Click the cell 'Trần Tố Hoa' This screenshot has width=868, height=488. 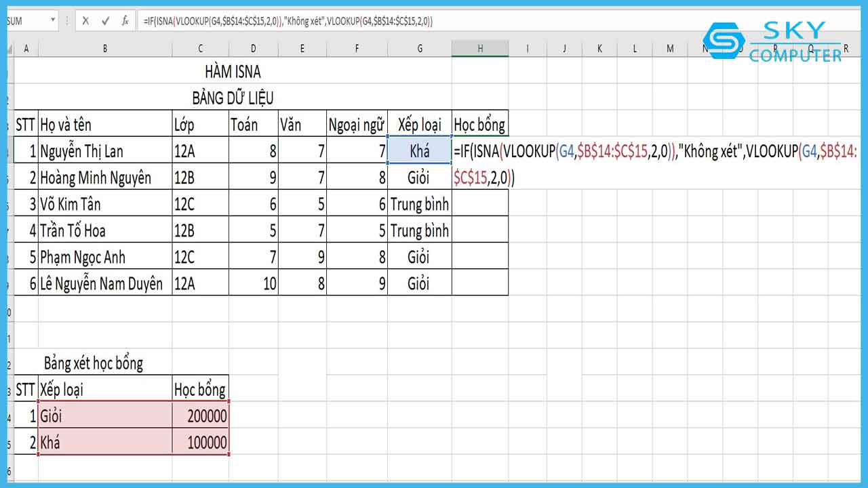pyautogui.click(x=105, y=230)
